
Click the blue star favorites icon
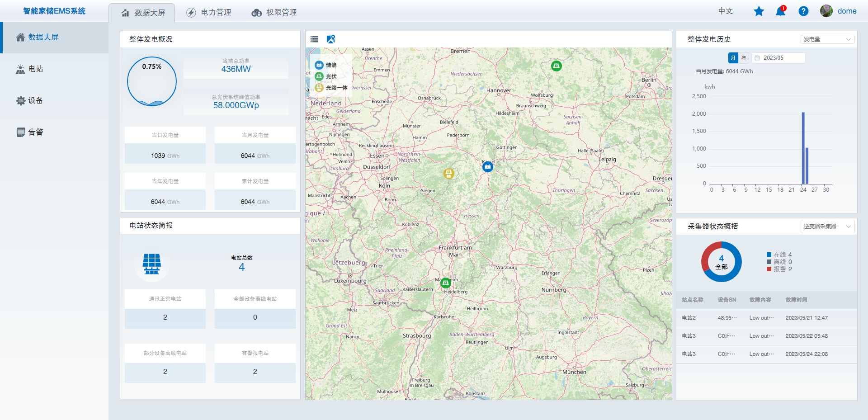pyautogui.click(x=759, y=11)
